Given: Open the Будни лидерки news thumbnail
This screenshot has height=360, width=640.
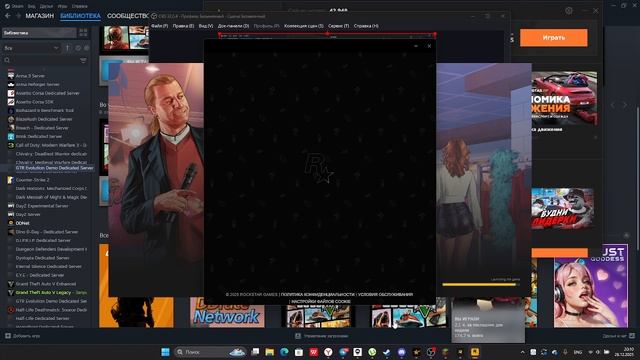Looking at the screenshot, I should (x=562, y=209).
